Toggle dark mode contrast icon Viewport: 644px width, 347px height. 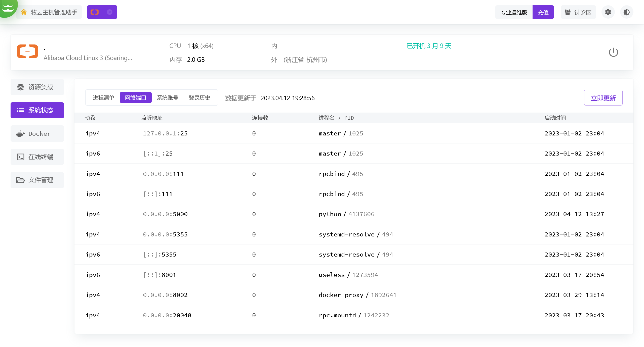point(626,12)
